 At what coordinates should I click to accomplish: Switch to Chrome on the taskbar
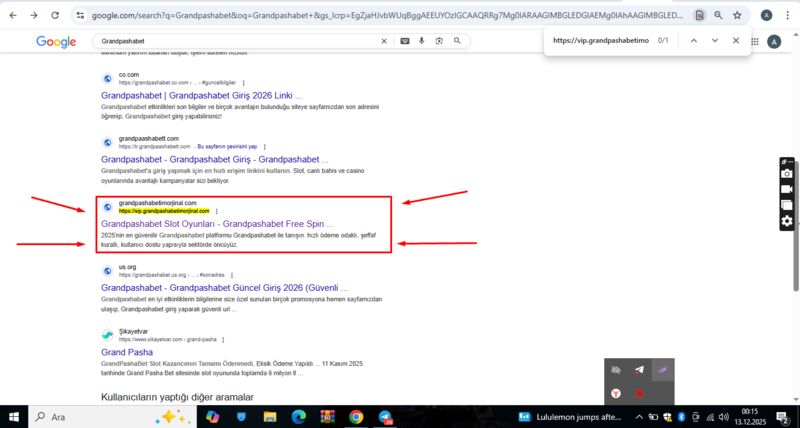[x=356, y=417]
